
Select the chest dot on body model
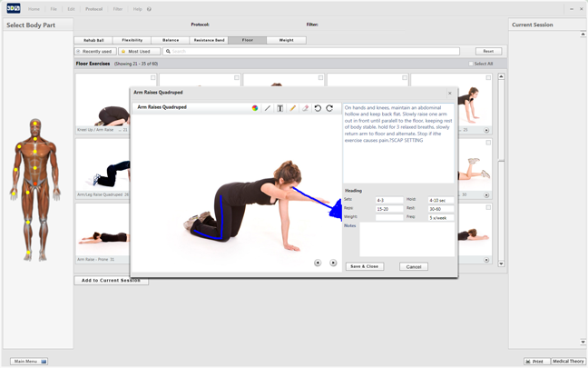pyautogui.click(x=35, y=152)
